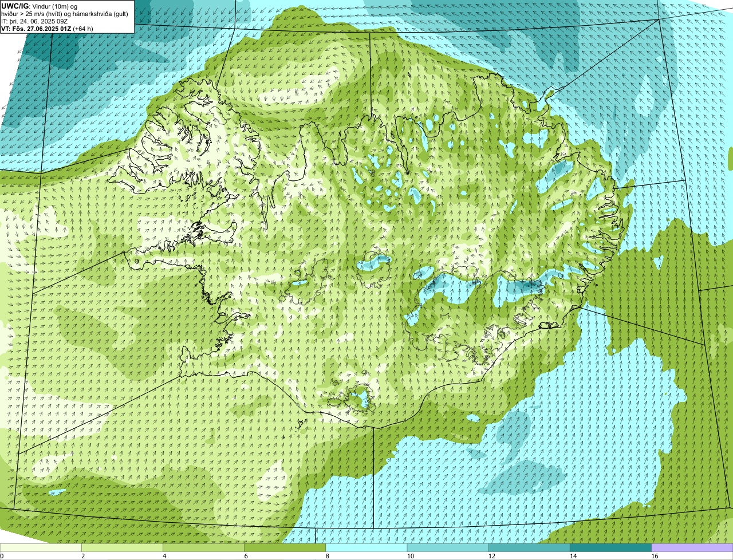733x560 pixels.
Task: Click the '12' tick label on color scale
Action: tap(491, 556)
